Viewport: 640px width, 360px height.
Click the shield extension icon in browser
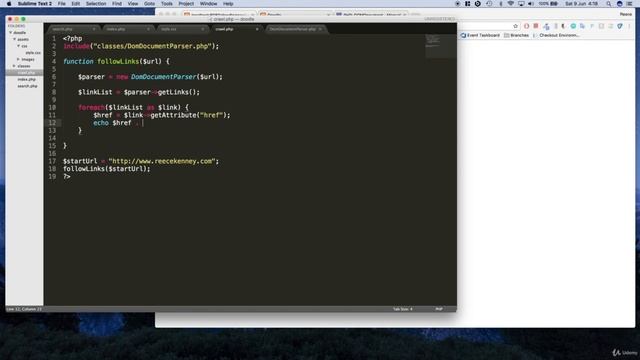point(620,26)
